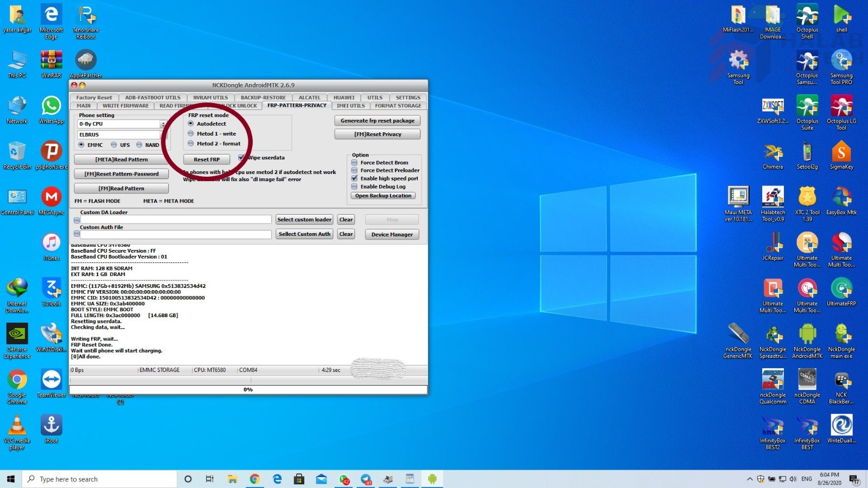The height and width of the screenshot is (488, 868).
Task: Expand the 0-By CPU dropdown
Action: click(163, 124)
